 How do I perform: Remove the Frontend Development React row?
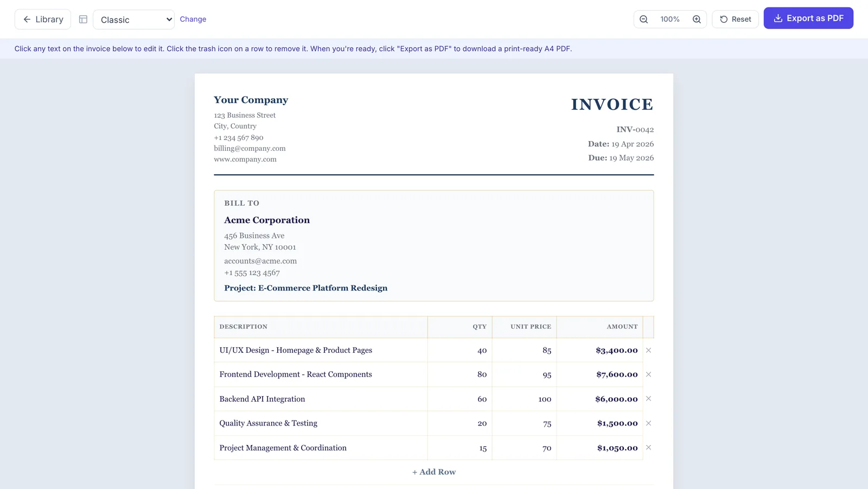click(x=649, y=374)
